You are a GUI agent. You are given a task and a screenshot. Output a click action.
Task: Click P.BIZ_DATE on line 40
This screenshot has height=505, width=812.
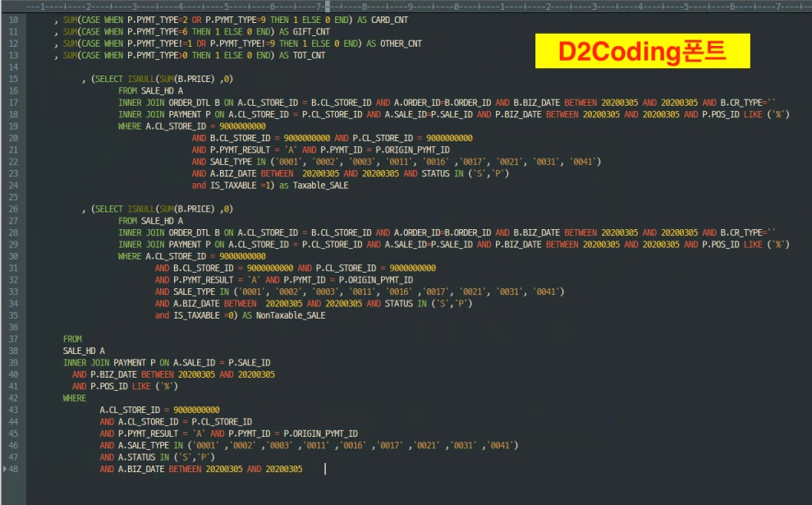tap(113, 374)
